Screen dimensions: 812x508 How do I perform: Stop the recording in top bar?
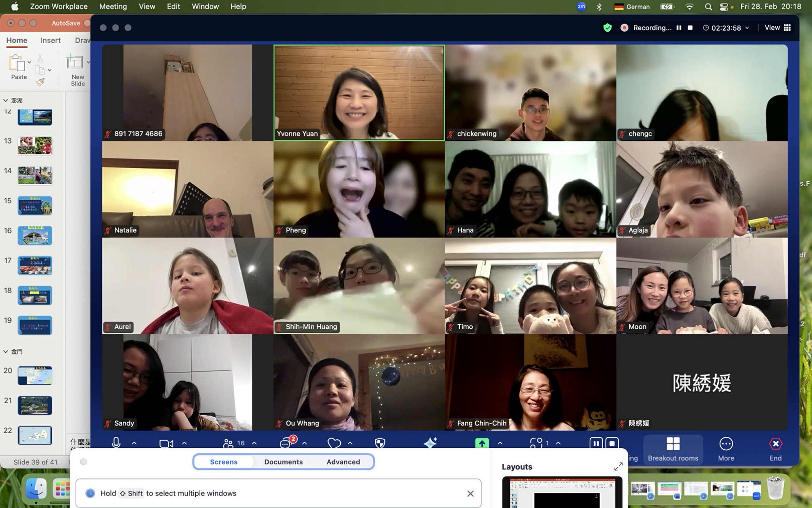pos(691,28)
